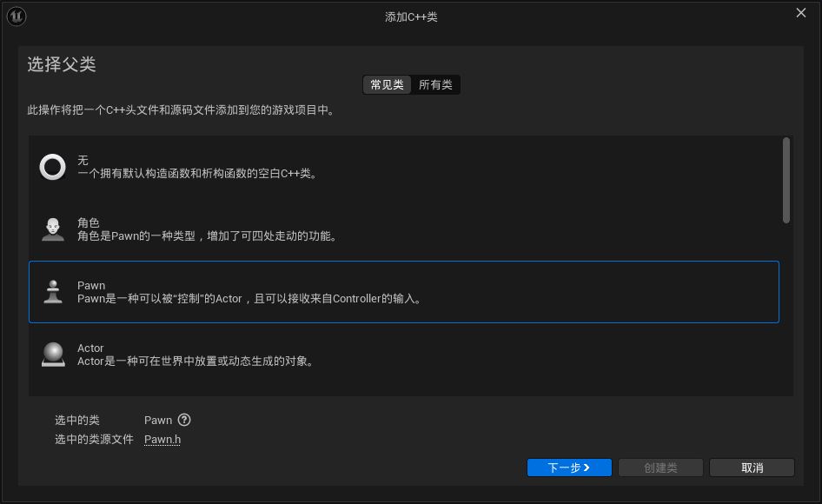
Task: Choose the Pawn row description text
Action: 249,298
